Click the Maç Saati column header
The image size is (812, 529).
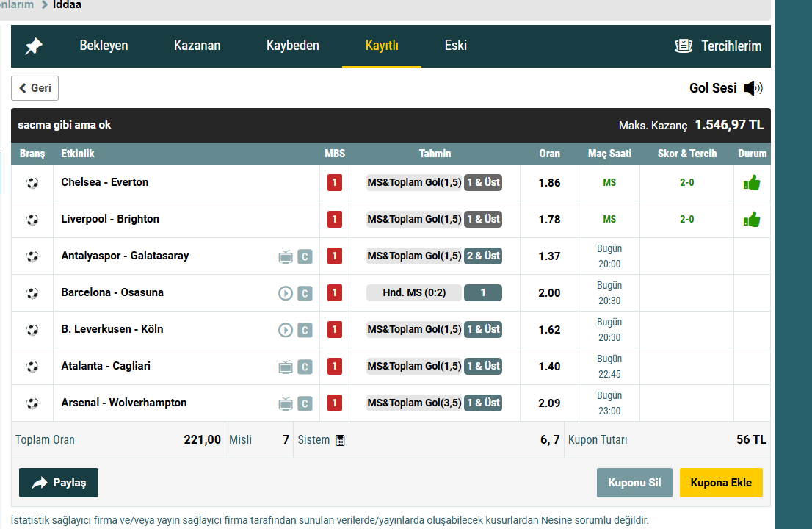pyautogui.click(x=609, y=154)
